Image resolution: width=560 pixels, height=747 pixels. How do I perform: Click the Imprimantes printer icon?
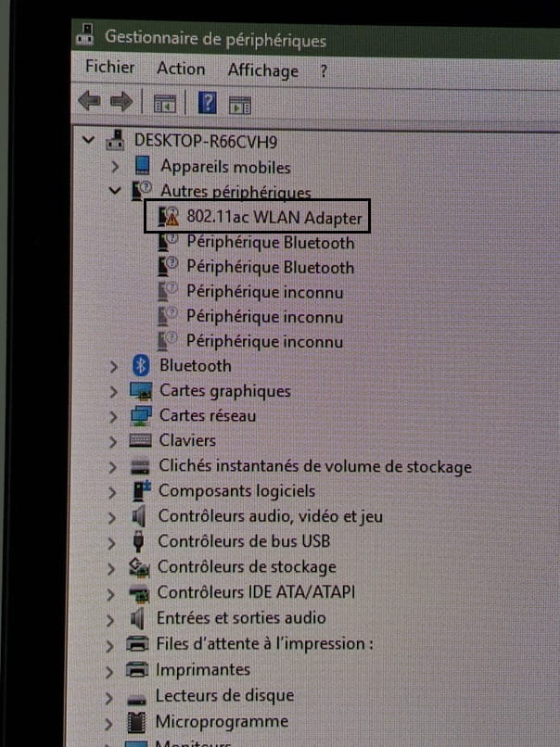tap(137, 670)
